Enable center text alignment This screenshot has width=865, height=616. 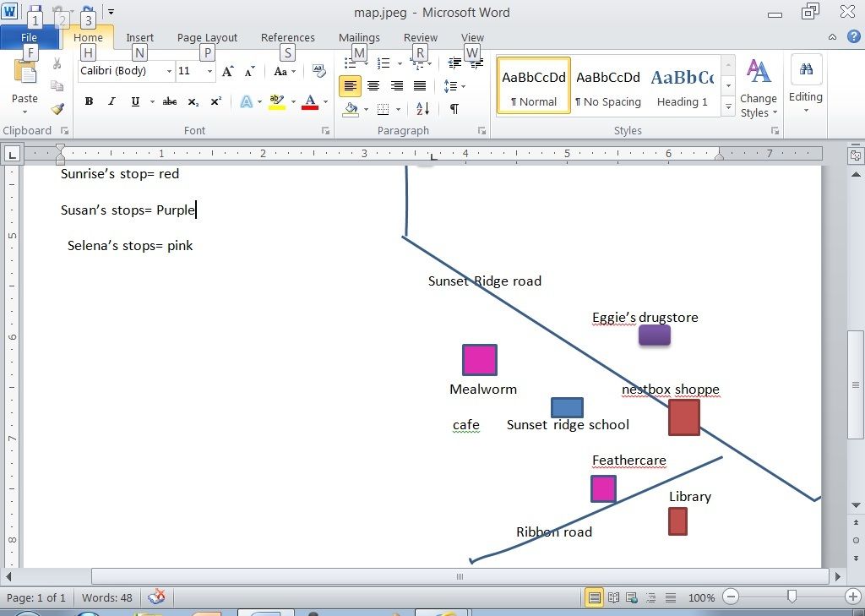pos(373,86)
